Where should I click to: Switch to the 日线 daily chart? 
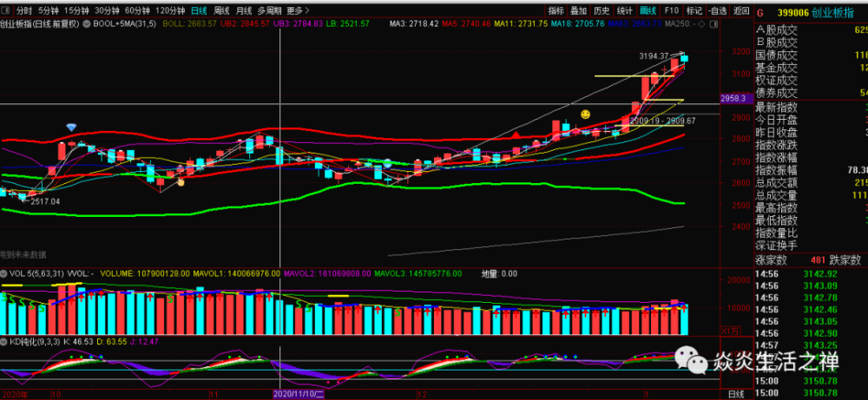pos(199,11)
